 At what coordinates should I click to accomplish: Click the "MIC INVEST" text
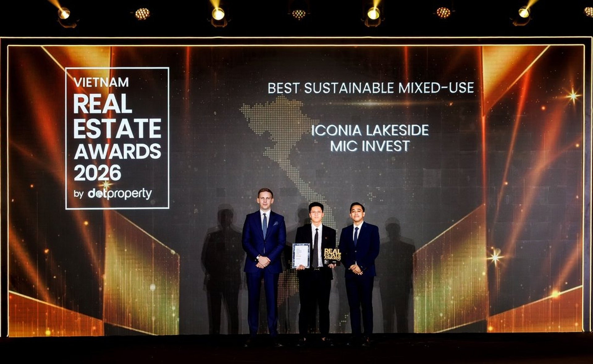click(370, 146)
